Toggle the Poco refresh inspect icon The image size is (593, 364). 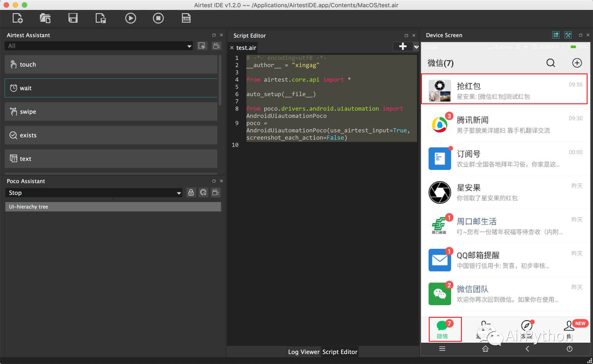[x=203, y=192]
